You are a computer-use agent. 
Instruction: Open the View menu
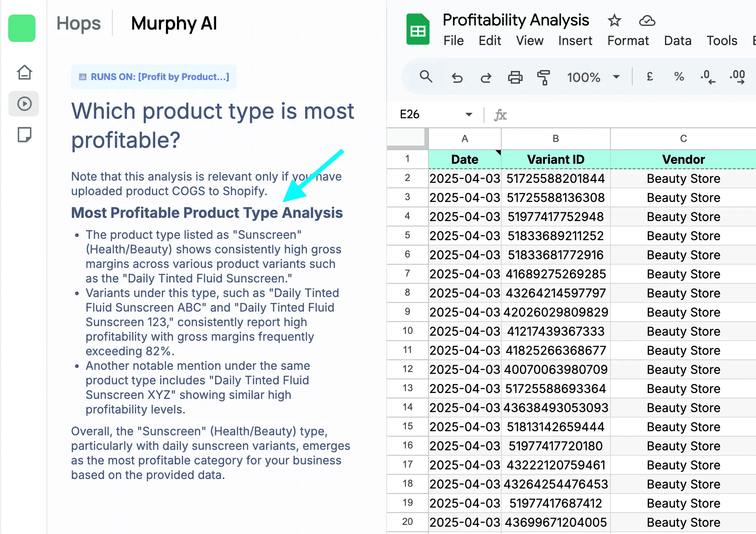(530, 41)
